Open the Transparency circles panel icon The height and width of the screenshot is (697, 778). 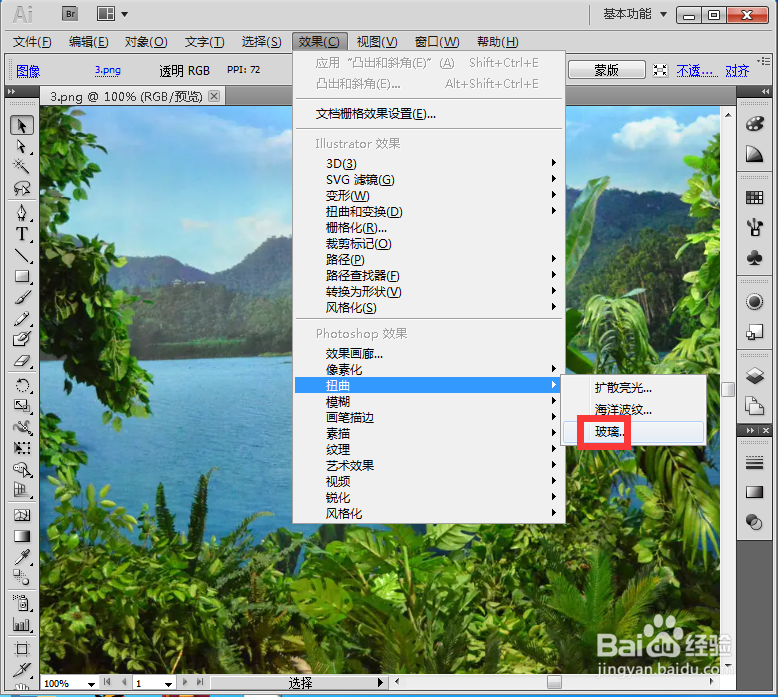(x=755, y=522)
